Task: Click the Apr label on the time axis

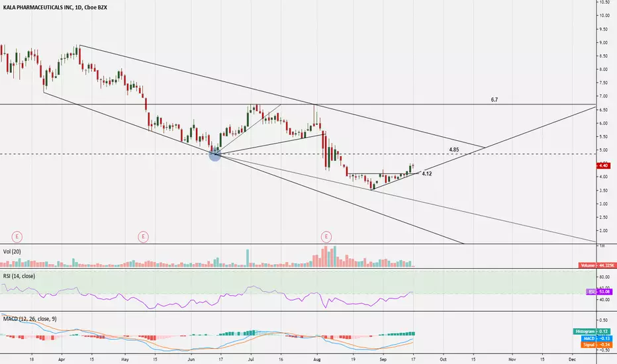Action: tap(62, 359)
